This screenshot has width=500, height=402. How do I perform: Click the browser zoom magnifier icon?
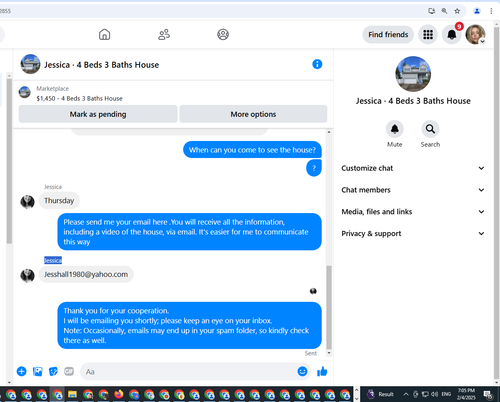pos(444,11)
